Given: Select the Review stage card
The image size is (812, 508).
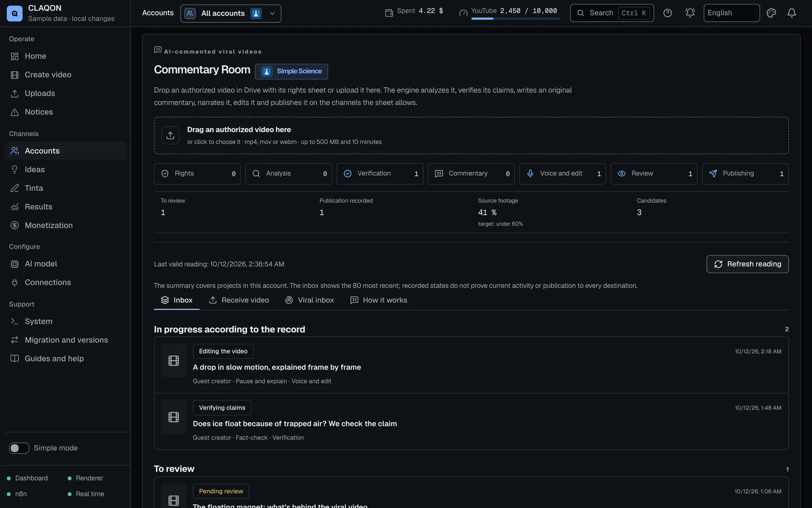Looking at the screenshot, I should (x=654, y=174).
